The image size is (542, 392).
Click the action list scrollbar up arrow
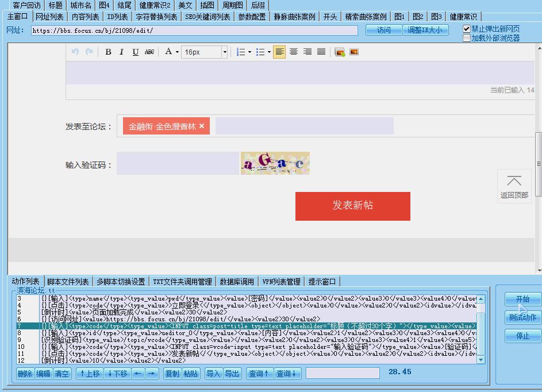(481, 299)
